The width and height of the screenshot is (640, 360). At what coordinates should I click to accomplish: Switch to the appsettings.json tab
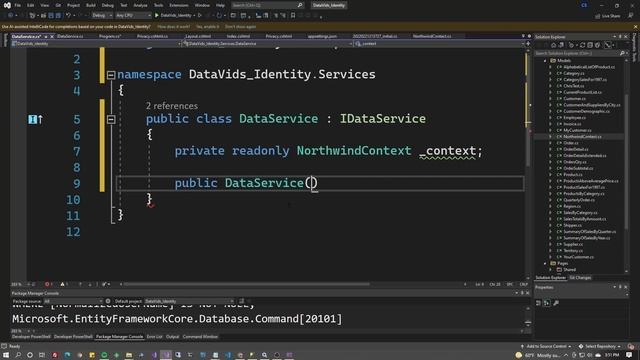click(322, 36)
